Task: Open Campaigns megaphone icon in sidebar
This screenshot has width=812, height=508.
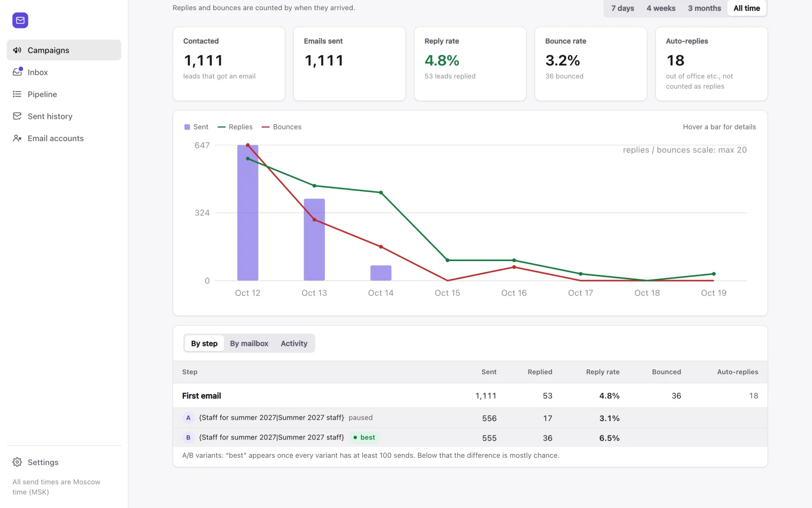Action: coord(17,50)
